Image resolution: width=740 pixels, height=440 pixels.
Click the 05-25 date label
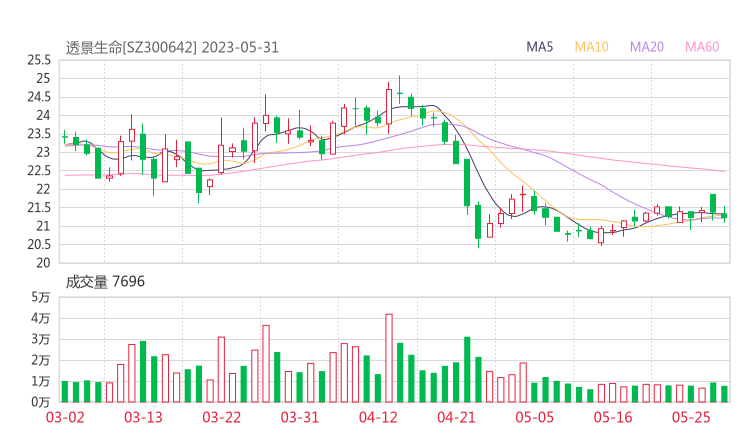pos(691,417)
